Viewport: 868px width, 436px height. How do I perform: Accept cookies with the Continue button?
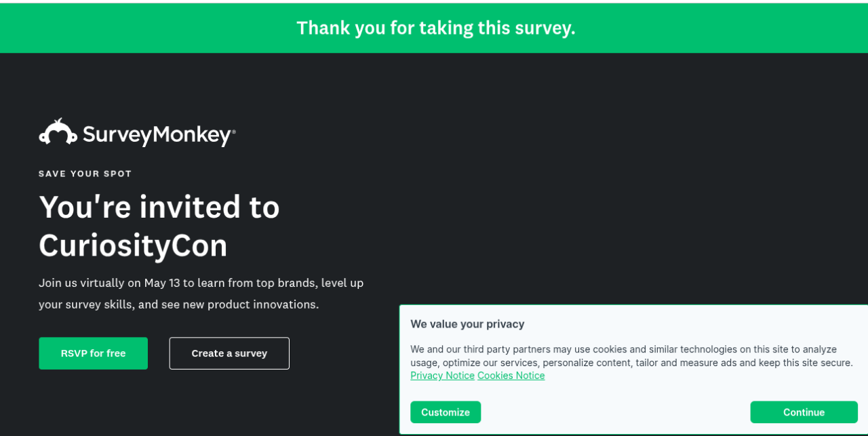tap(804, 412)
